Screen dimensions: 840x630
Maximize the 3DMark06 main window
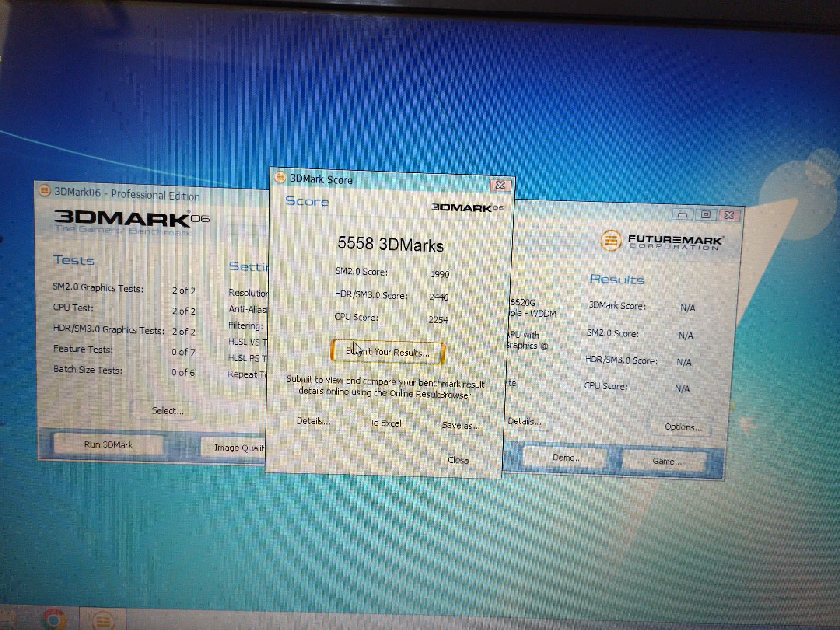point(705,214)
